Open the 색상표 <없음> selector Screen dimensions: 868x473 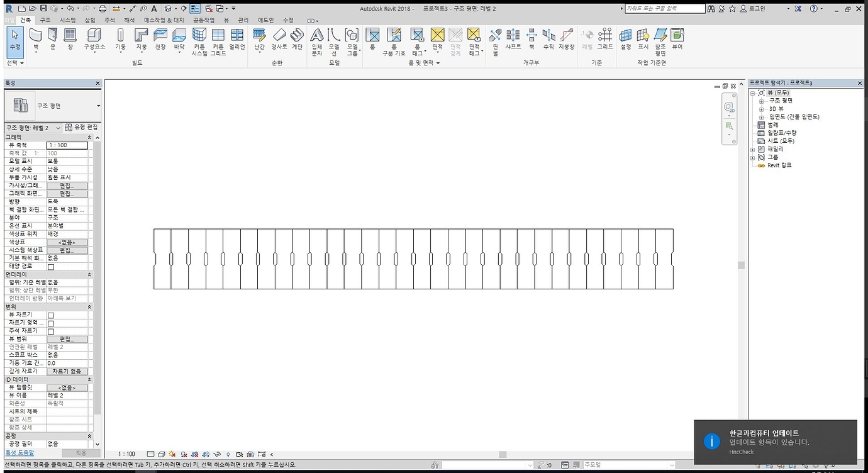click(67, 242)
